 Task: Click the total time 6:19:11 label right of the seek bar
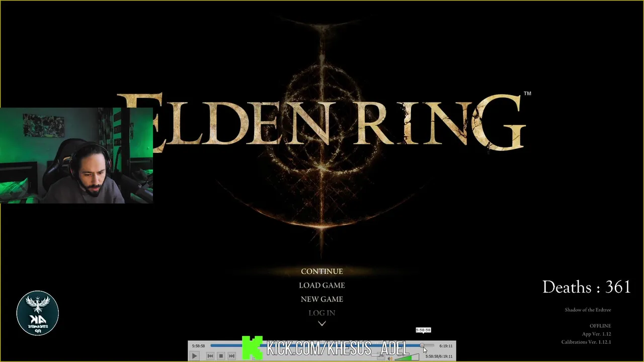(446, 346)
